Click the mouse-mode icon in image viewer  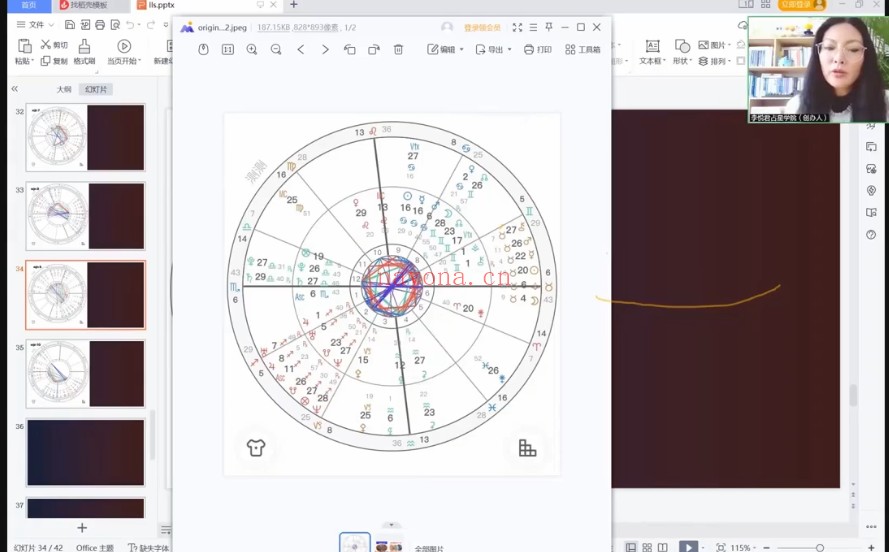click(203, 50)
